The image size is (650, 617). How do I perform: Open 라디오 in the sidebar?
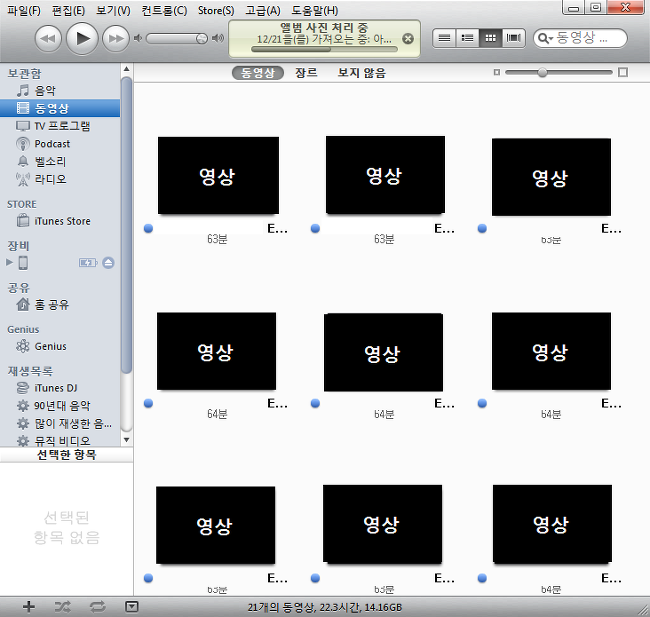60,179
